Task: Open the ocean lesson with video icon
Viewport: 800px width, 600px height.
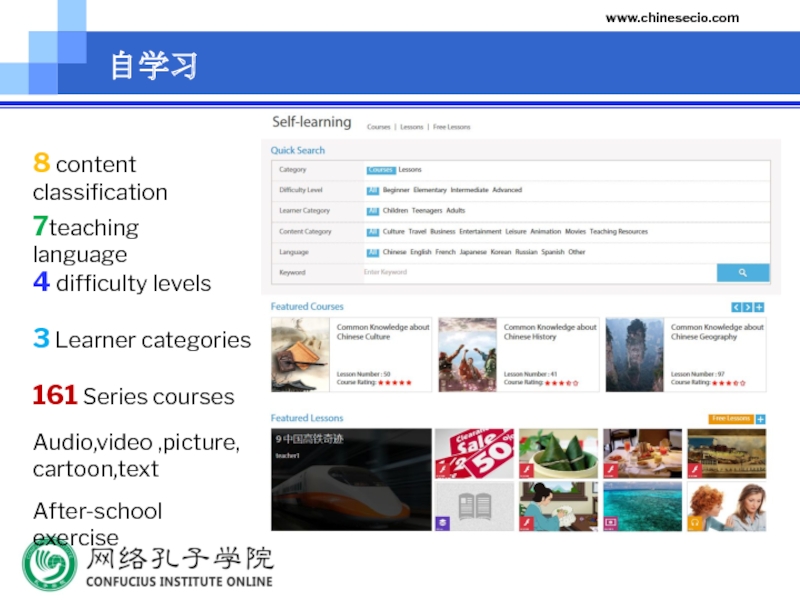Action: click(x=642, y=507)
